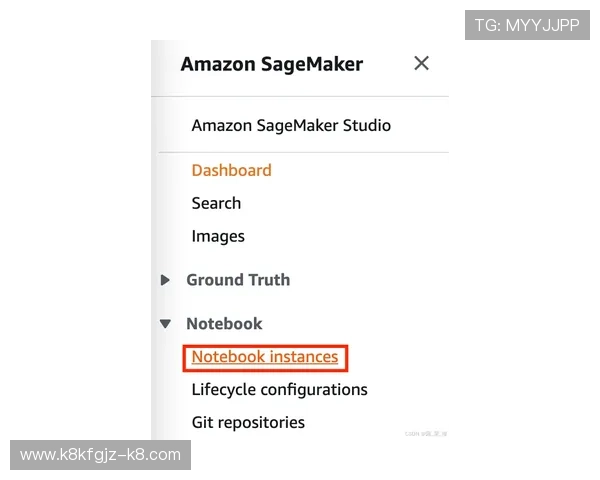Image resolution: width=600 pixels, height=480 pixels.
Task: Click the gray left edge of the panel
Action: pos(152,250)
